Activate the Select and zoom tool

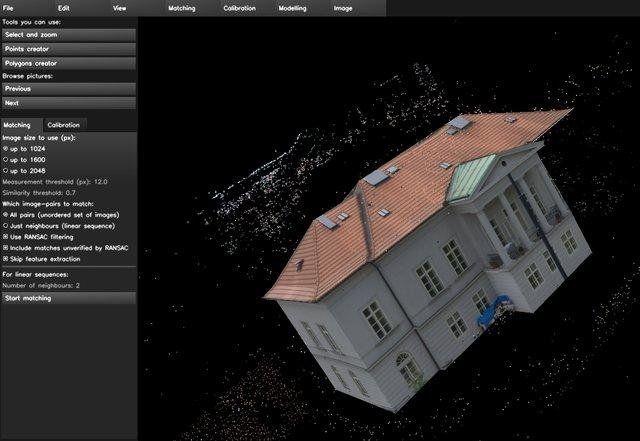pyautogui.click(x=68, y=34)
